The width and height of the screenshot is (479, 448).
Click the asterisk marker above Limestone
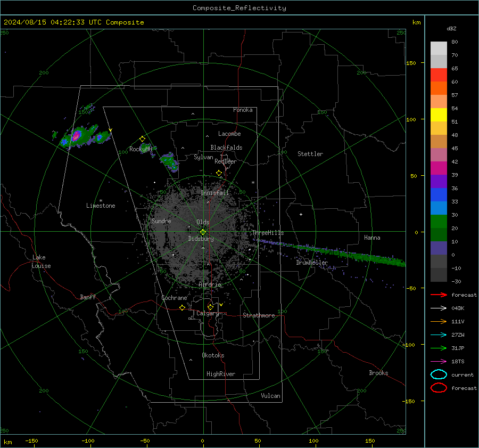pos(101,201)
